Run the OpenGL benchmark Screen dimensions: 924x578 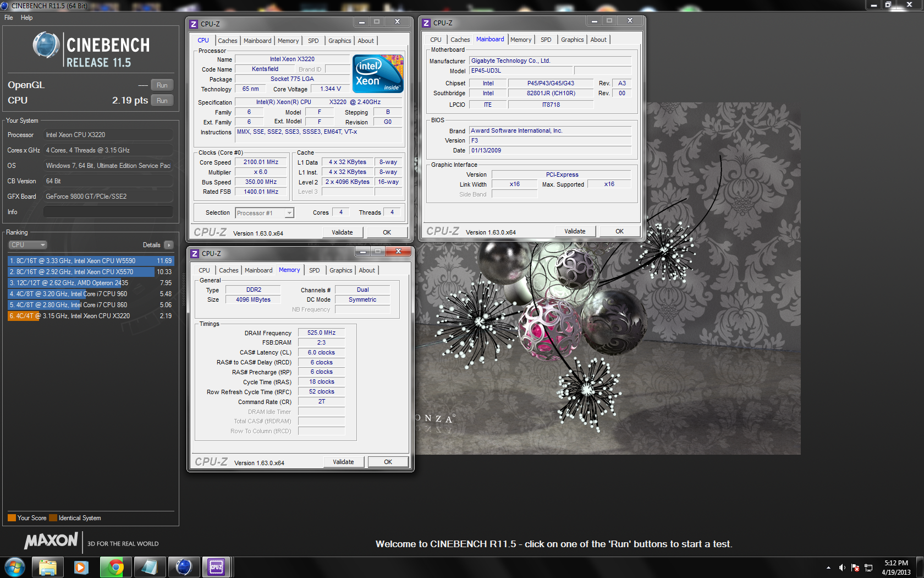tap(162, 85)
